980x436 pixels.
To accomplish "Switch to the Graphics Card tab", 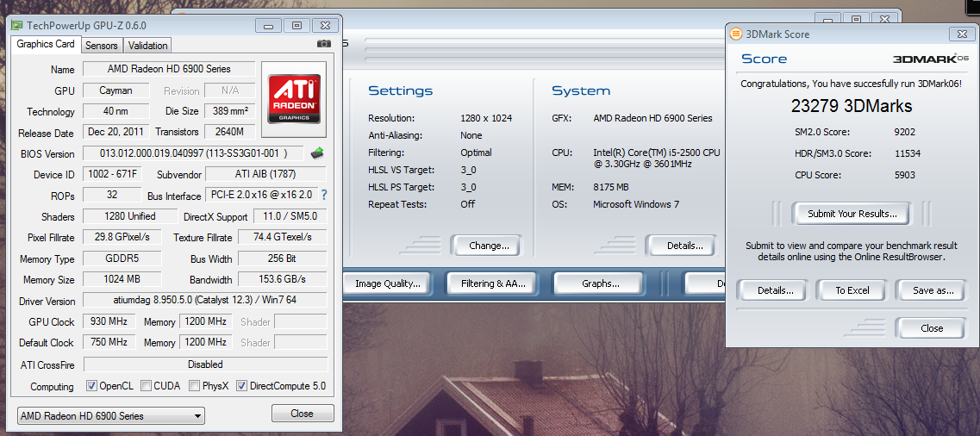I will (x=46, y=44).
